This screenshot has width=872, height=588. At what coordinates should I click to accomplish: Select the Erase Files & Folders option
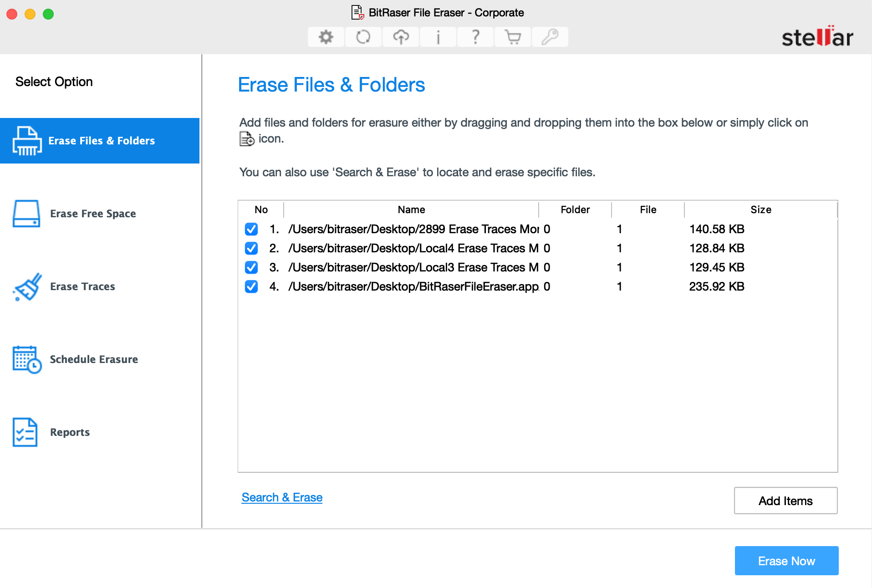(x=100, y=141)
